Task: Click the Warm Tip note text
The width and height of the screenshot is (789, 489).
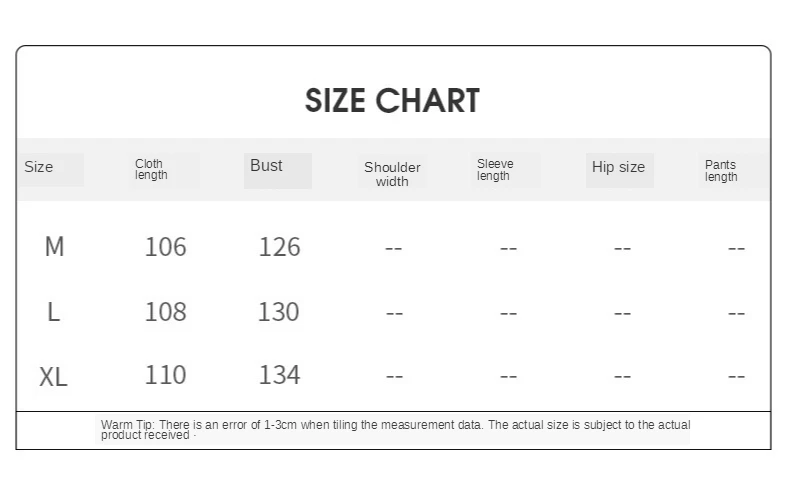Action: pyautogui.click(x=396, y=430)
